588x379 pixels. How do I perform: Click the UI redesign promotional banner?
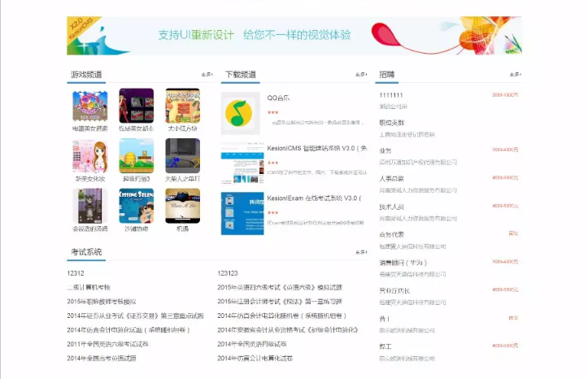294,35
